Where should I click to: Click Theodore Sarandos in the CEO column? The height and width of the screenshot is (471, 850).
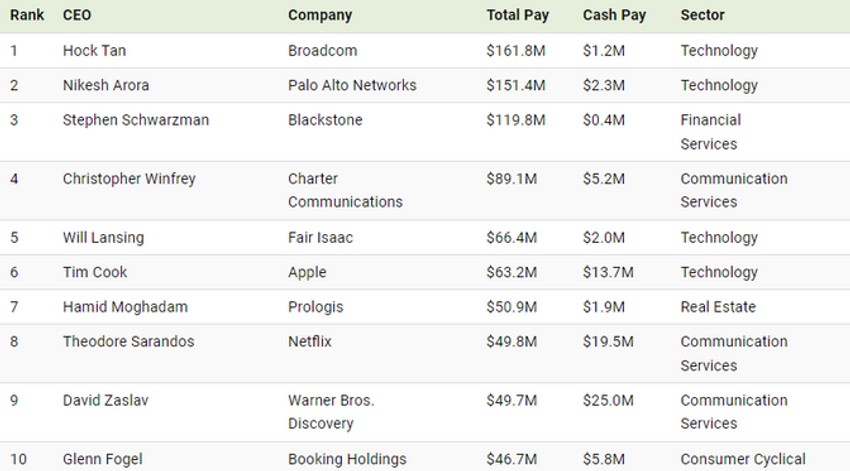[x=128, y=342]
